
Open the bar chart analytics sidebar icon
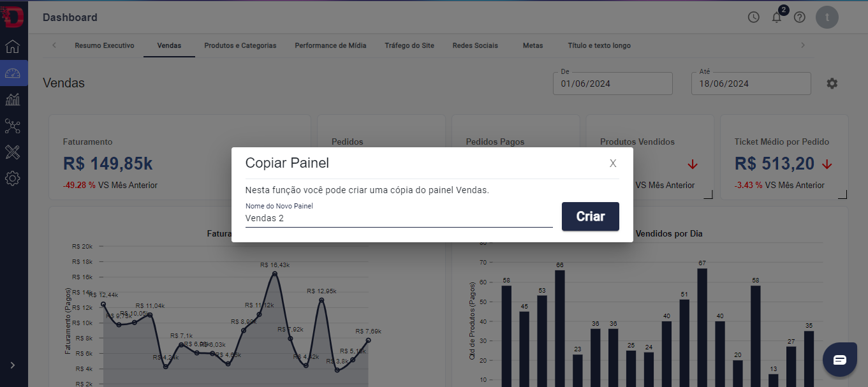[x=13, y=99]
